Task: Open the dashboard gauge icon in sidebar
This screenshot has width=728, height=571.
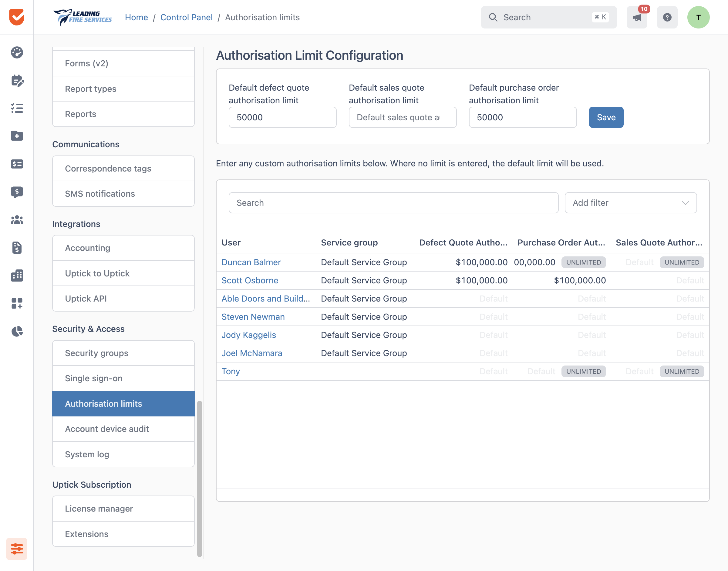Action: point(17,52)
